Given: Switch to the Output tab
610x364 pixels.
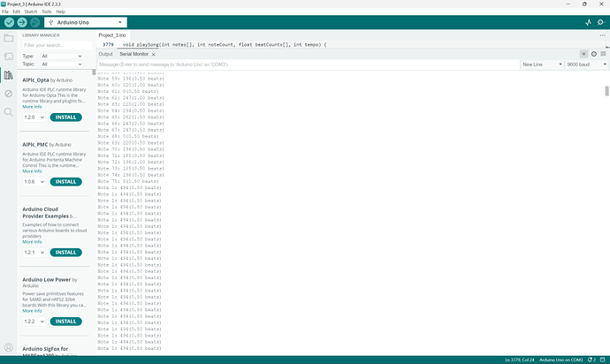Looking at the screenshot, I should [x=105, y=54].
